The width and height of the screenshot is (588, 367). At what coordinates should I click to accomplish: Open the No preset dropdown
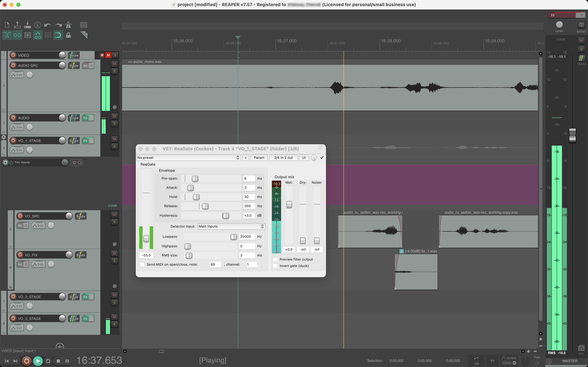point(188,157)
